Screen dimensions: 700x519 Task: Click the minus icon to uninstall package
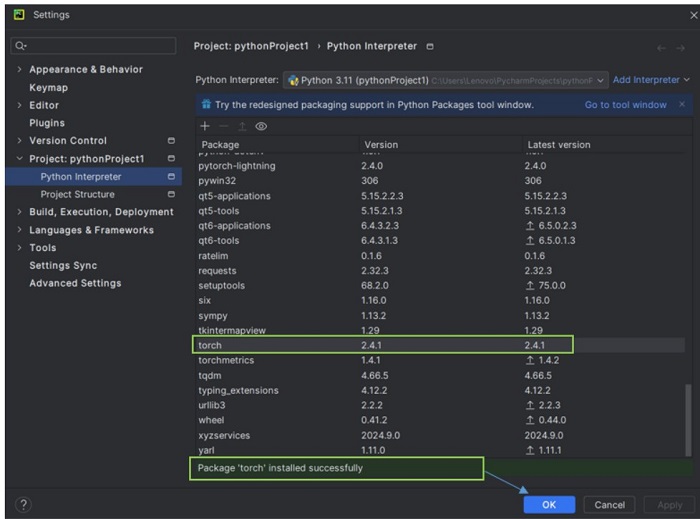pos(223,127)
